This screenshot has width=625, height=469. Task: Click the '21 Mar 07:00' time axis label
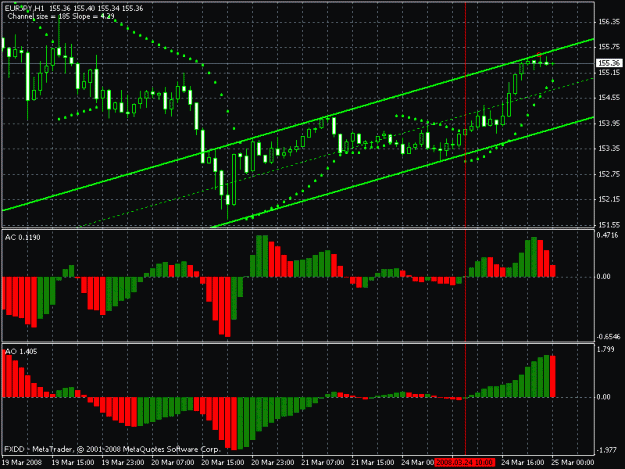pos(322,463)
